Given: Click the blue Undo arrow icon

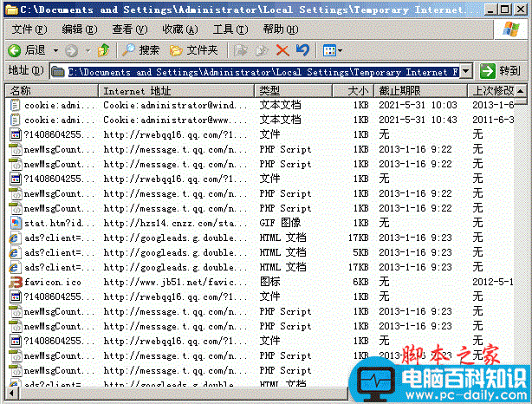Looking at the screenshot, I should click(x=302, y=50).
